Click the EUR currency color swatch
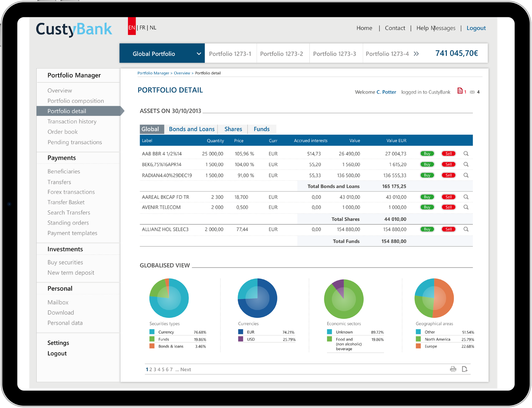Screen dimensions: 532x408 coord(241,332)
